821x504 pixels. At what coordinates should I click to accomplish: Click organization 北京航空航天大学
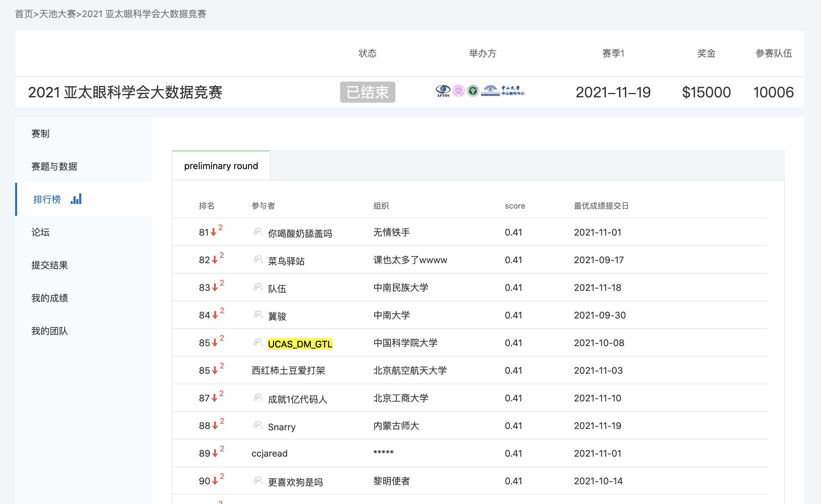tap(410, 370)
